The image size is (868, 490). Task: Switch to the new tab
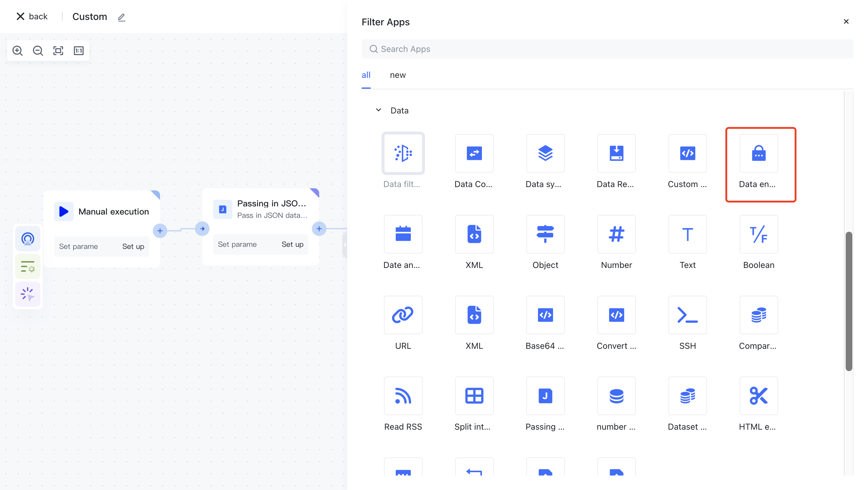[x=398, y=75]
